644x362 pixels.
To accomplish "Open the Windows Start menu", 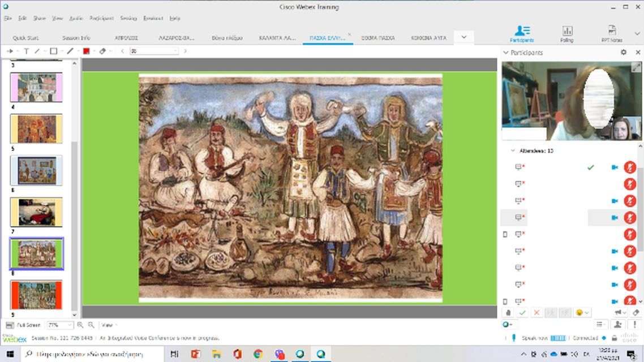I will point(10,354).
